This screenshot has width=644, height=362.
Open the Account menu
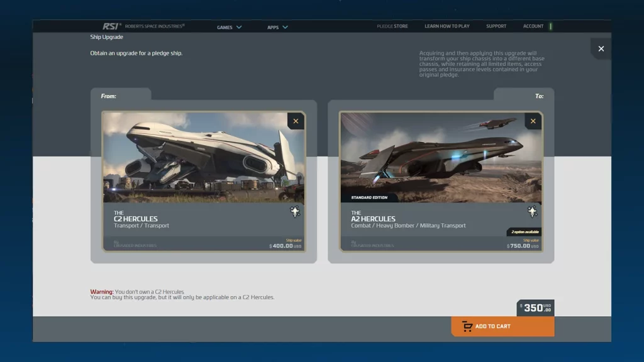tap(533, 26)
